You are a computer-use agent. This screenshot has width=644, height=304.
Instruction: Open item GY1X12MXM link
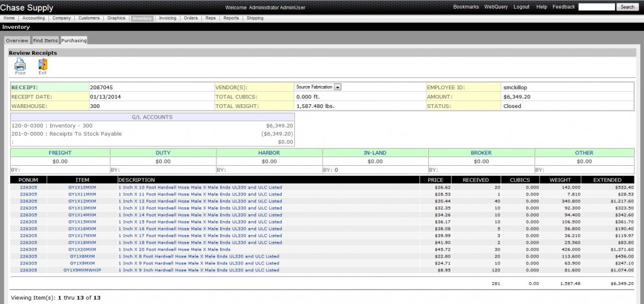click(82, 201)
